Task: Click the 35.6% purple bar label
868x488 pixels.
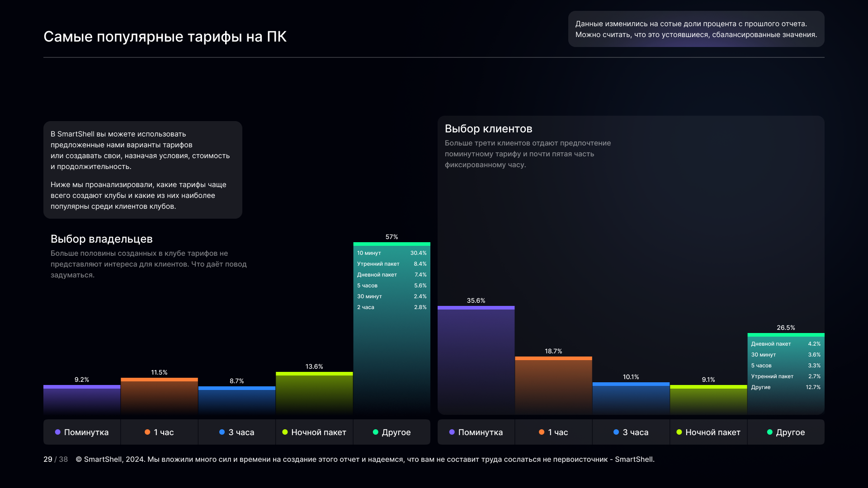Action: pos(476,300)
